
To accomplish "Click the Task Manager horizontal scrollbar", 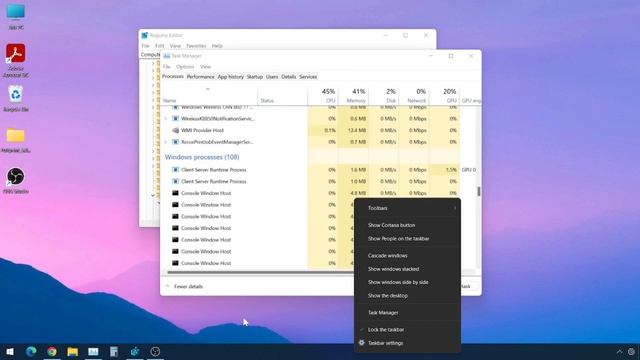I will [260, 272].
